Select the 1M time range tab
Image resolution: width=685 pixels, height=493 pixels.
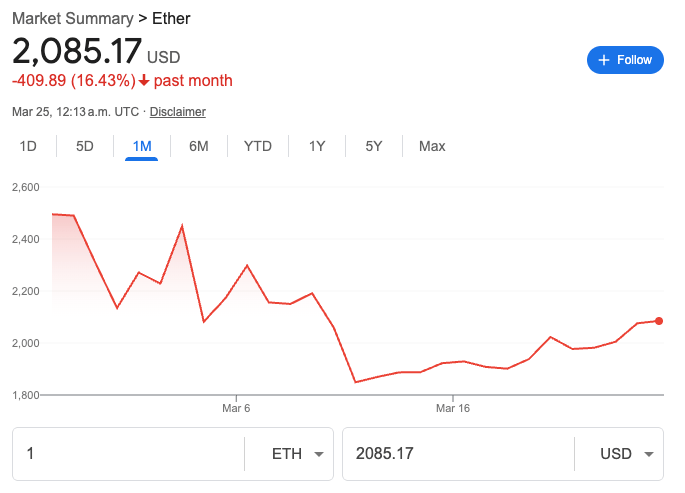(x=142, y=146)
